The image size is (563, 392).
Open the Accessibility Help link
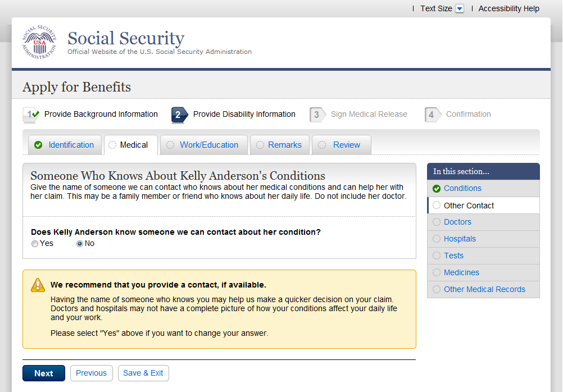(x=508, y=8)
